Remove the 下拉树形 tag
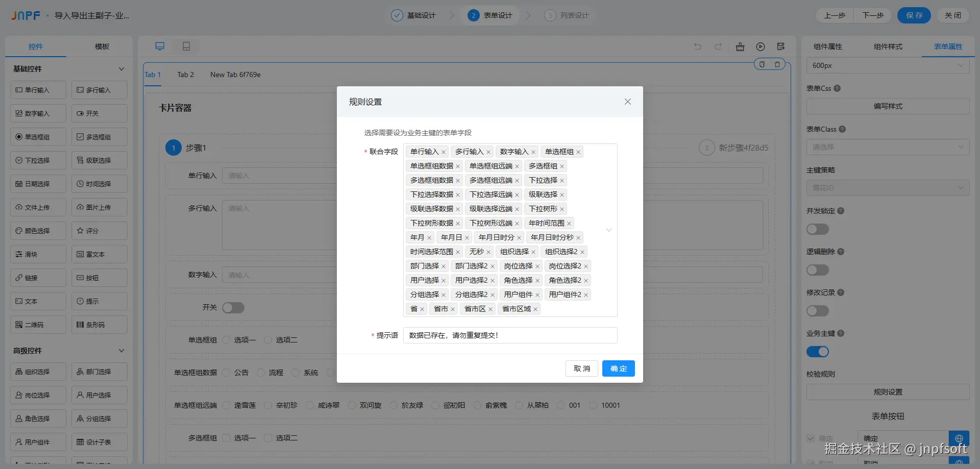 tap(562, 209)
